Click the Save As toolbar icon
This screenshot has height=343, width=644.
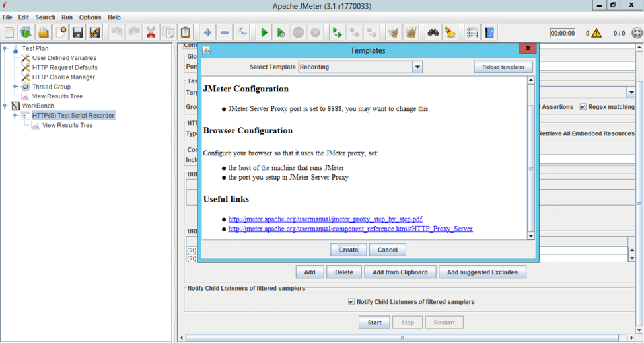(95, 32)
